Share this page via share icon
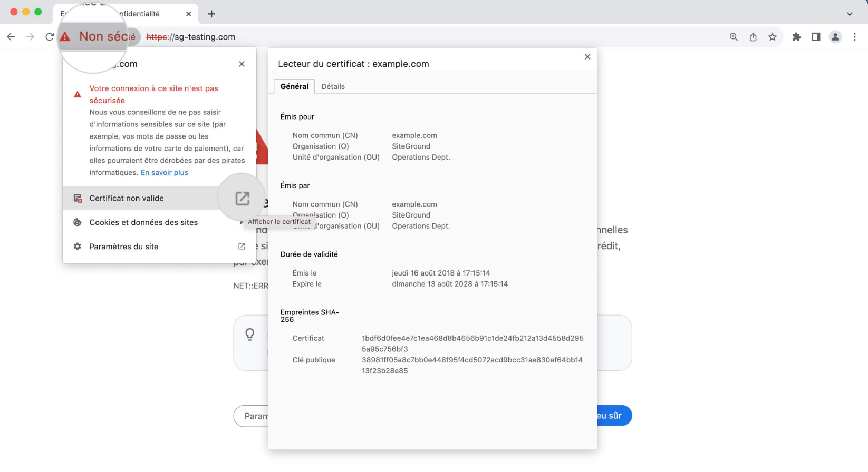868x472 pixels. click(753, 37)
